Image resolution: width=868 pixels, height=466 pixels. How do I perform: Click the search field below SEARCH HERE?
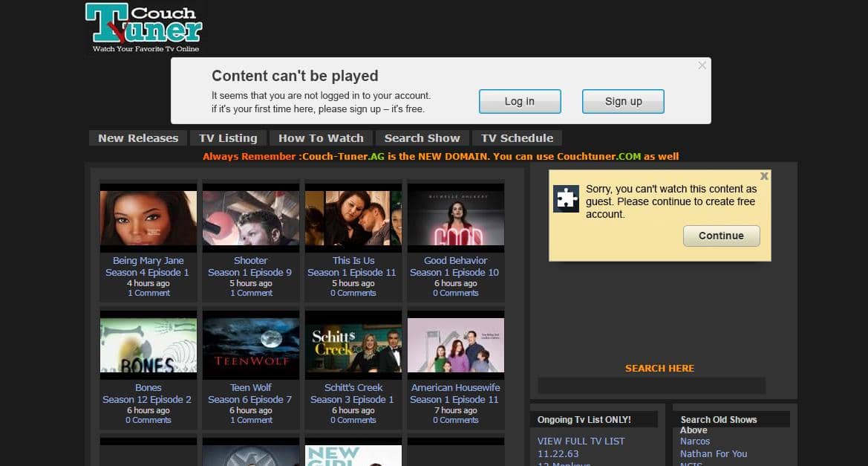tap(651, 386)
